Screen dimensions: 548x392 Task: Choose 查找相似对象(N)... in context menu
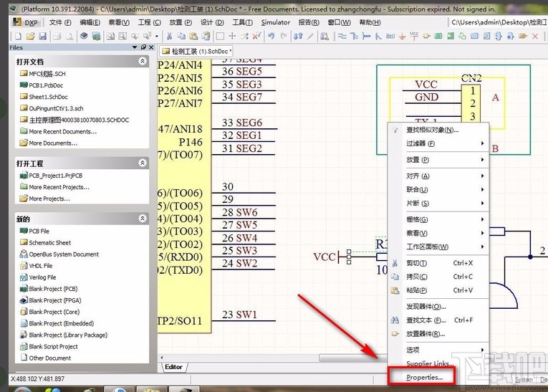coord(440,130)
